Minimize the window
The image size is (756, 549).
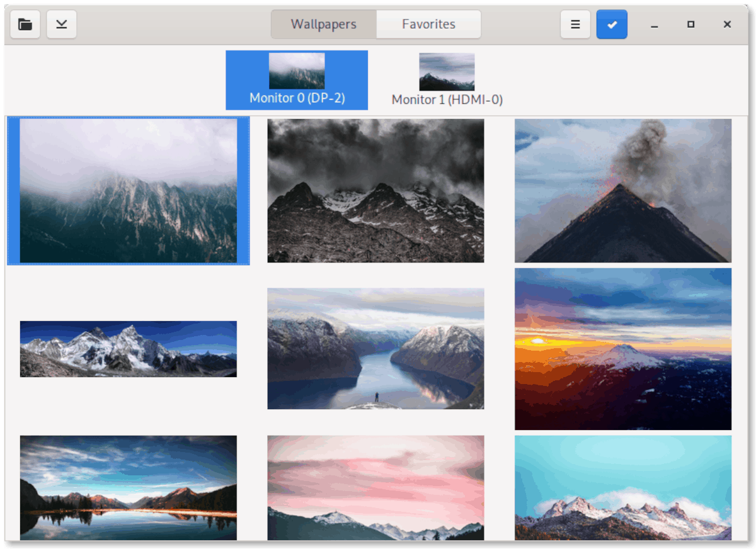click(655, 25)
